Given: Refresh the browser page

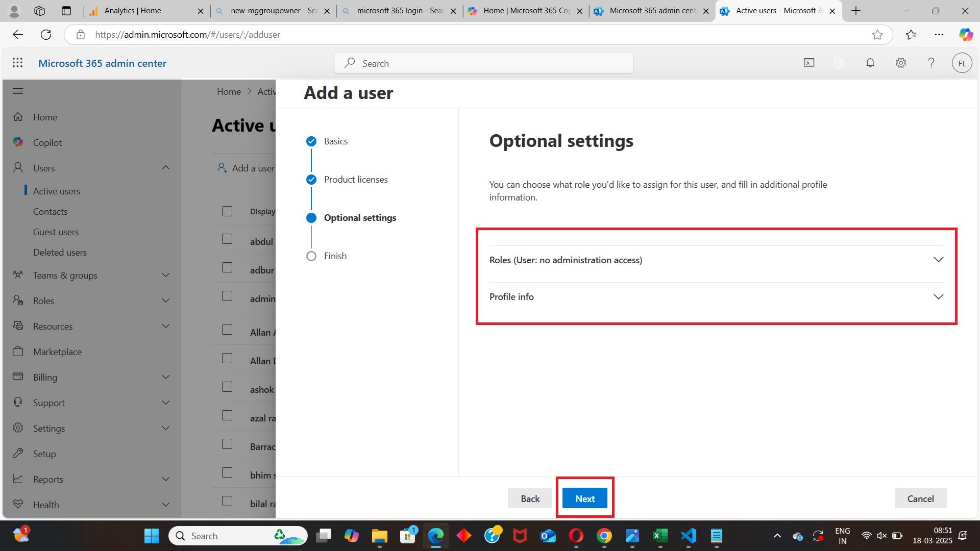Looking at the screenshot, I should click(46, 35).
